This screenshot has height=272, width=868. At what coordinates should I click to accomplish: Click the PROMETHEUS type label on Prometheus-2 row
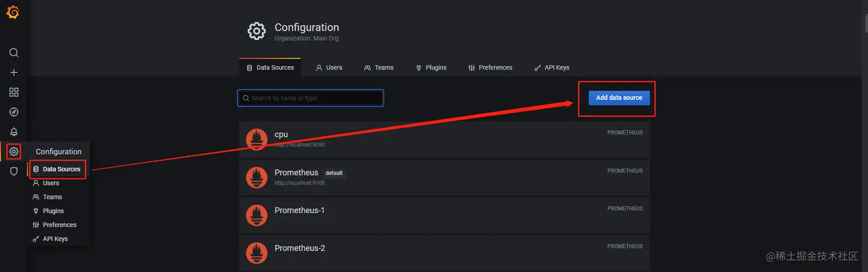click(x=625, y=247)
